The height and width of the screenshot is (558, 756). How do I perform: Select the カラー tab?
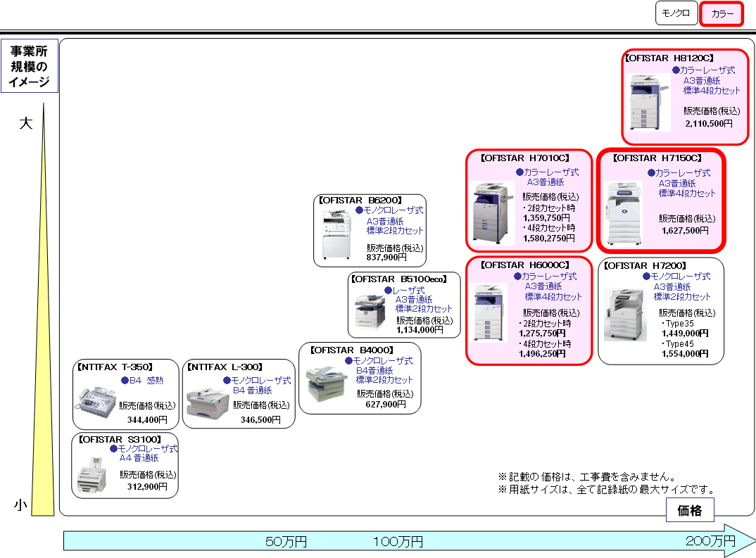pos(722,14)
